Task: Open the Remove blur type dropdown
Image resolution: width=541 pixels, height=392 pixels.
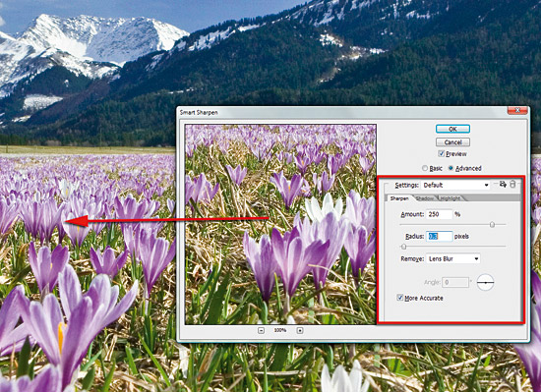Action: (453, 258)
